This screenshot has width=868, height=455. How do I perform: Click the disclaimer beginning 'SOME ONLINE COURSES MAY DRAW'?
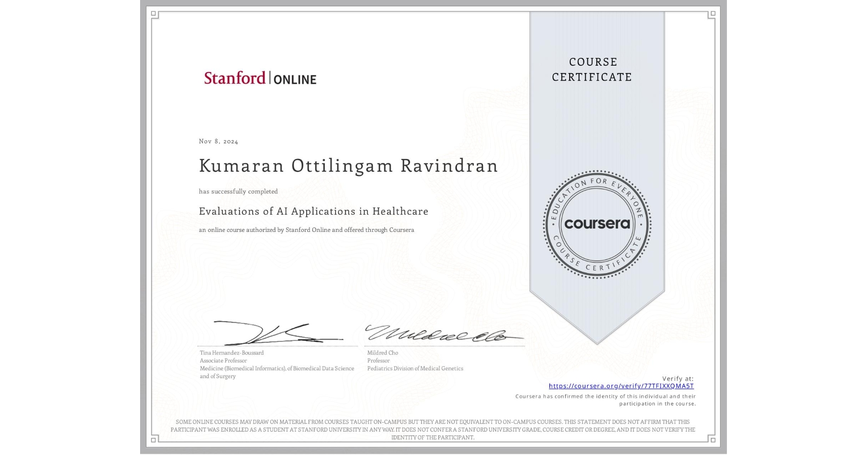tap(433, 430)
